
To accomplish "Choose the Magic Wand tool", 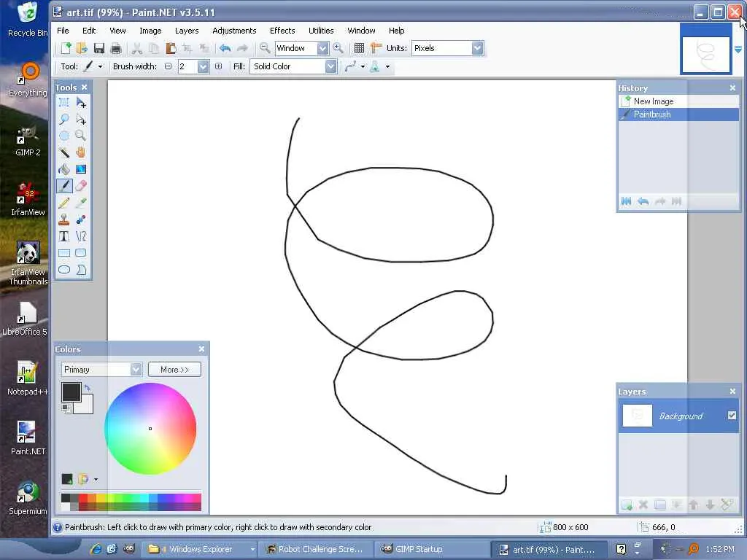I will [64, 152].
